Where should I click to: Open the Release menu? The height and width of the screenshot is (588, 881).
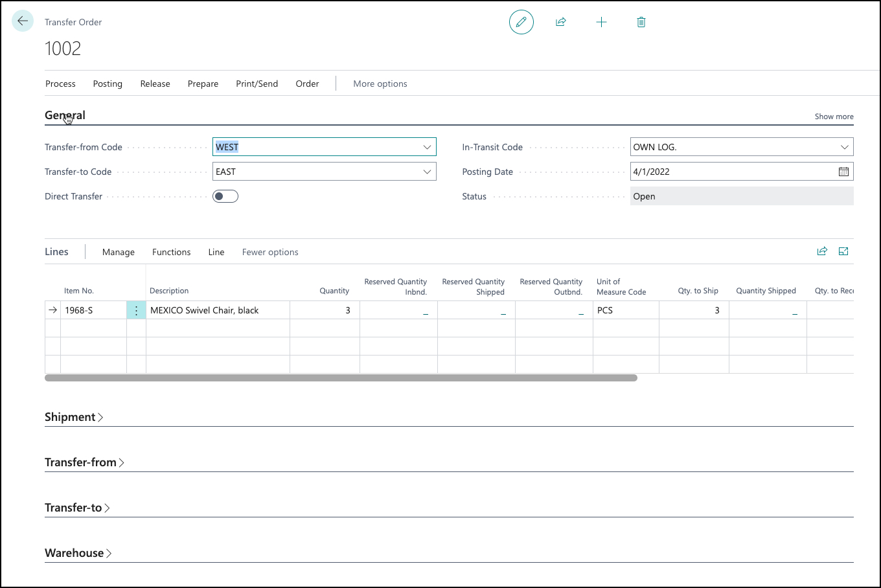point(155,84)
